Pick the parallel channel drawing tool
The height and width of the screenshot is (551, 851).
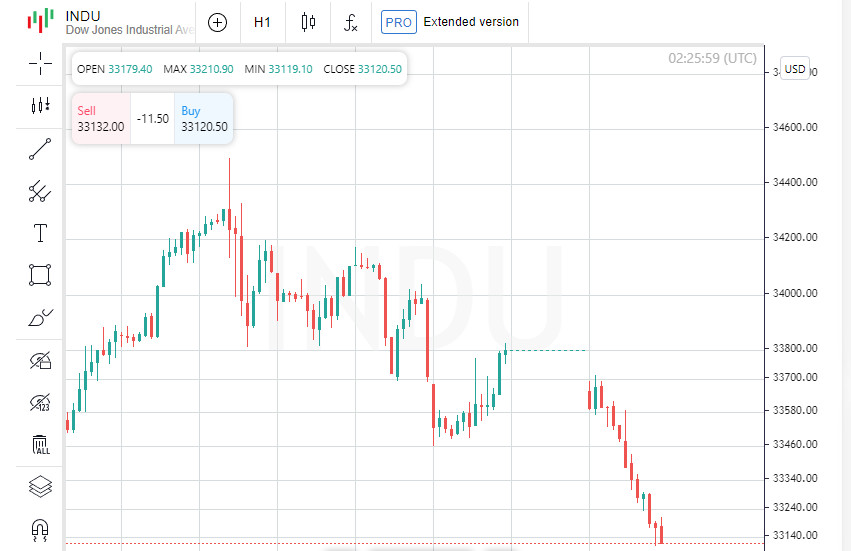[x=40, y=190]
